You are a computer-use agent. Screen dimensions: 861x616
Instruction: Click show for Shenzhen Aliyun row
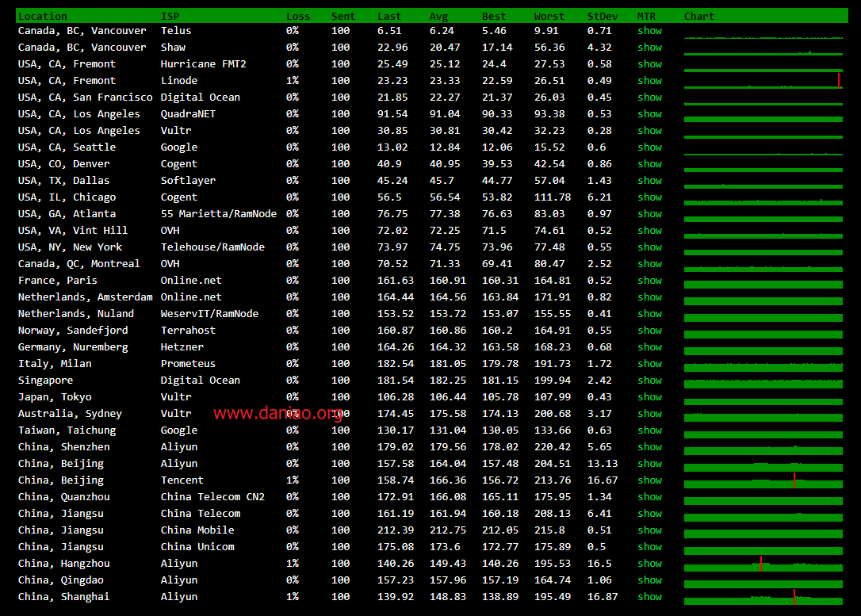coord(649,447)
